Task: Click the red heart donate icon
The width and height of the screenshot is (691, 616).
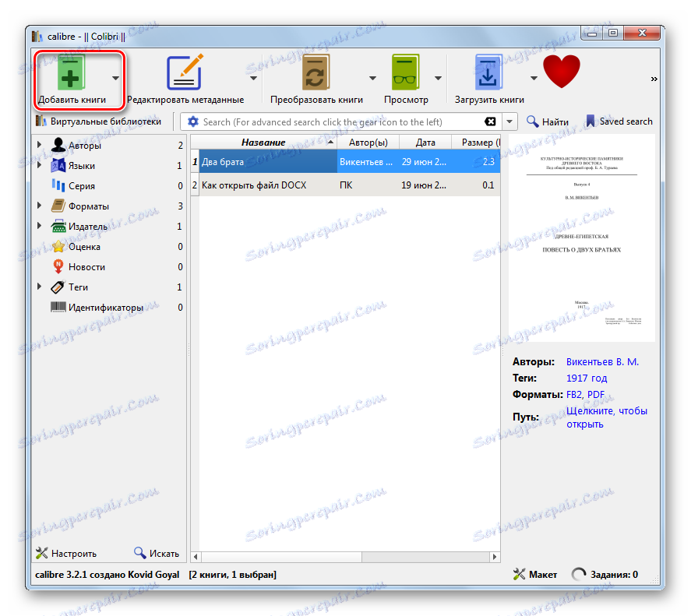Action: pos(562,71)
